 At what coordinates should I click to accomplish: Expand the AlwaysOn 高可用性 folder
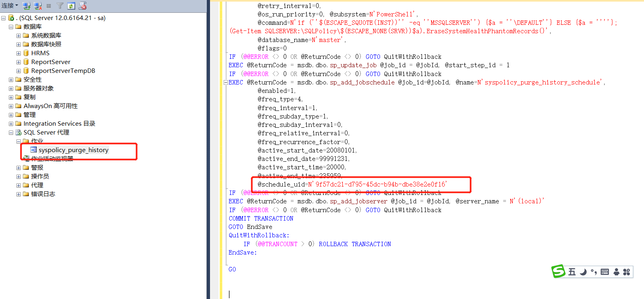pyautogui.click(x=11, y=106)
